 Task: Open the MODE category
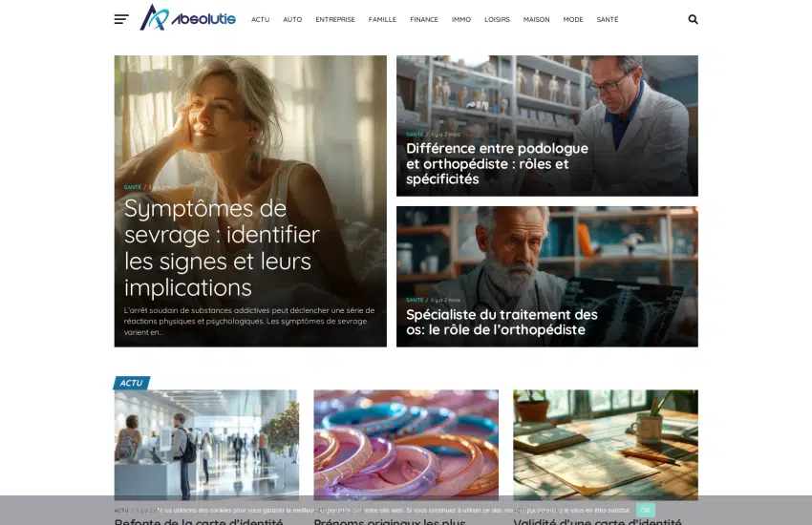573,20
